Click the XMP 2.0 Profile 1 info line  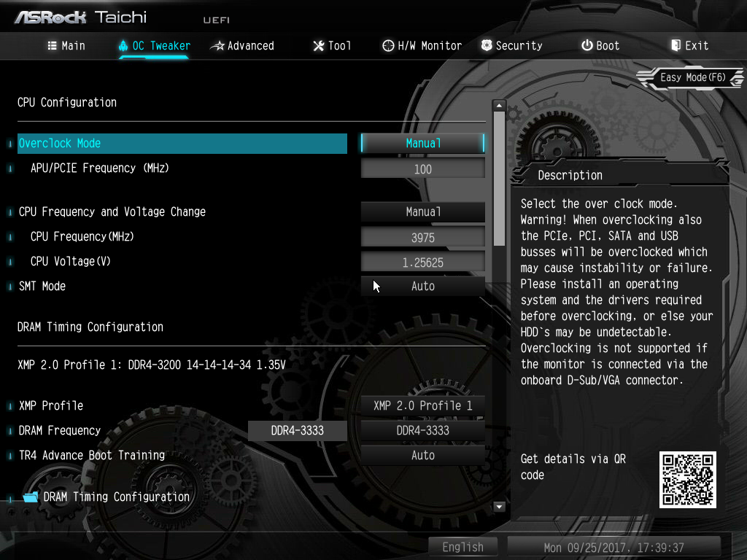[x=152, y=365]
